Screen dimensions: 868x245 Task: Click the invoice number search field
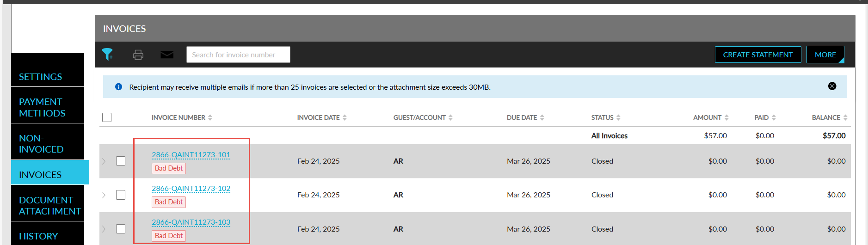click(238, 55)
